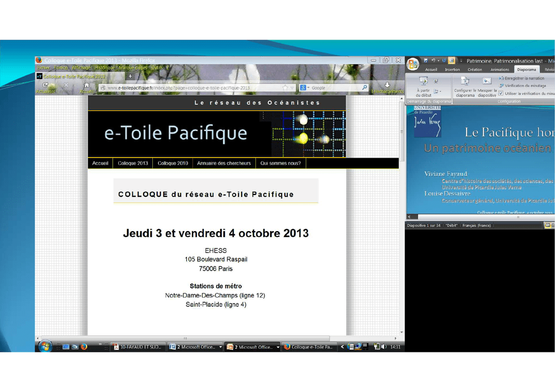Expand Quick Access Toolbar customize dropdown
Image resolution: width=555 pixels, height=392 pixels.
tap(460, 61)
